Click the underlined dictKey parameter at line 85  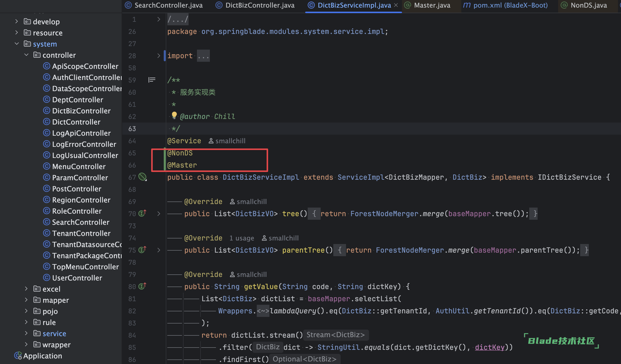[490, 347]
